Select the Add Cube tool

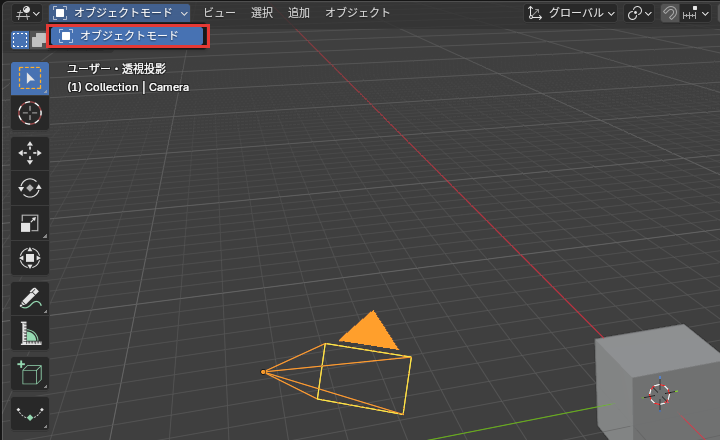30,373
